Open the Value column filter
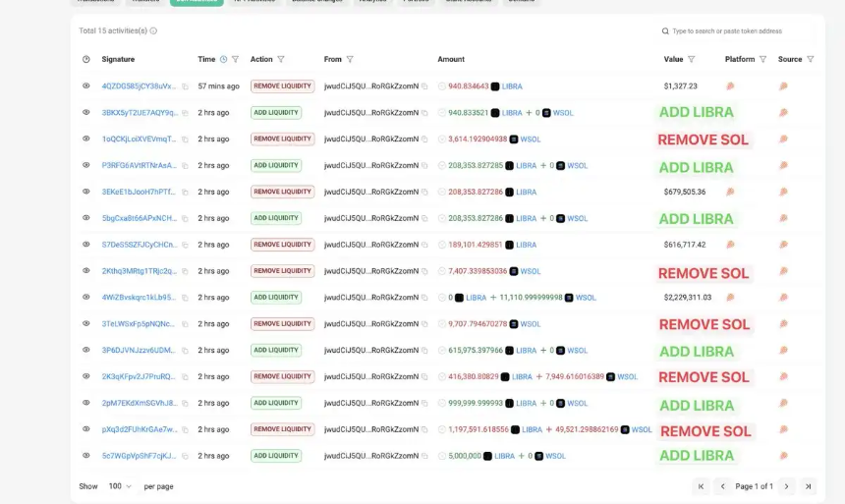Screen dimensions: 845x504 click(x=692, y=59)
